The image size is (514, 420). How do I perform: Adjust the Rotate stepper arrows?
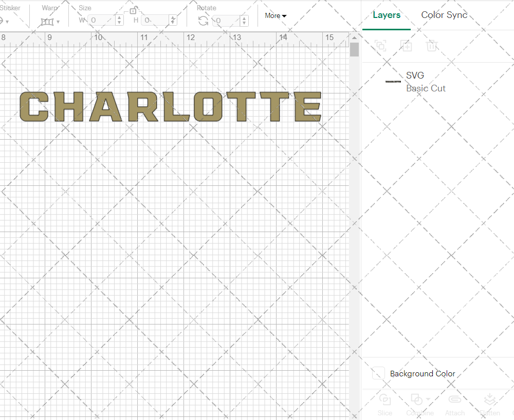244,21
